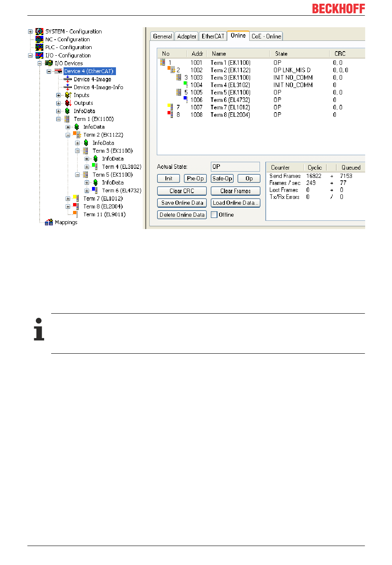The image size is (392, 565).
Task: Click the NC - Configuration node icon
Action: pos(39,39)
